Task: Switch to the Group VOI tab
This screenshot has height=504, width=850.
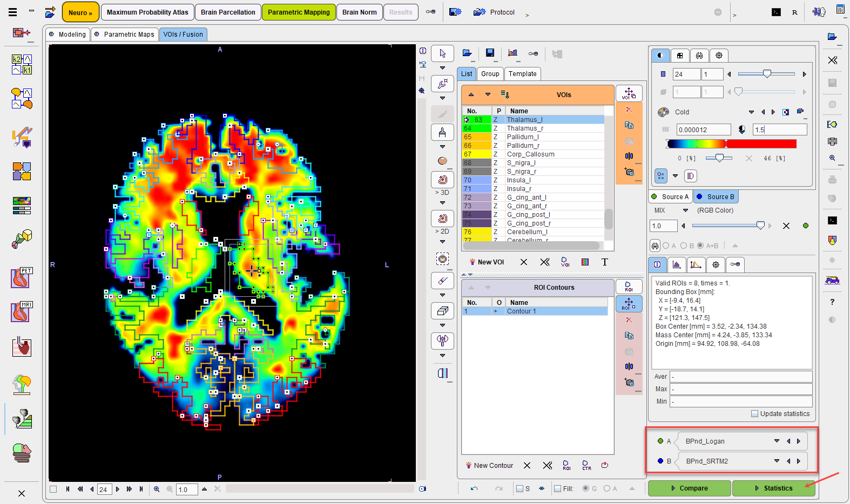Action: click(x=490, y=74)
